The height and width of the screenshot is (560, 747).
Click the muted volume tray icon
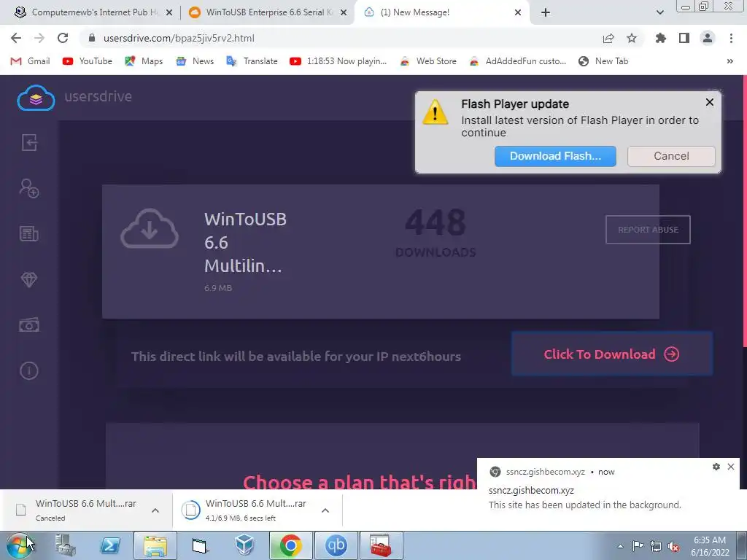click(673, 546)
